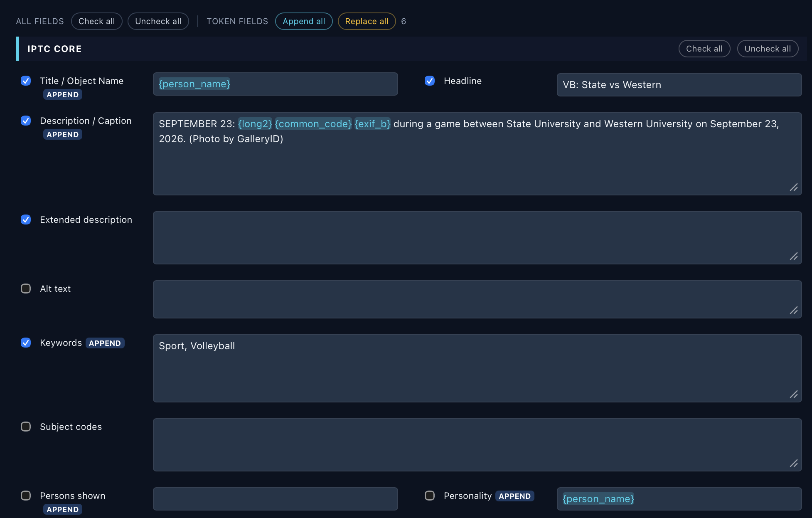Click Check all in the IPTC Core header

pyautogui.click(x=704, y=49)
